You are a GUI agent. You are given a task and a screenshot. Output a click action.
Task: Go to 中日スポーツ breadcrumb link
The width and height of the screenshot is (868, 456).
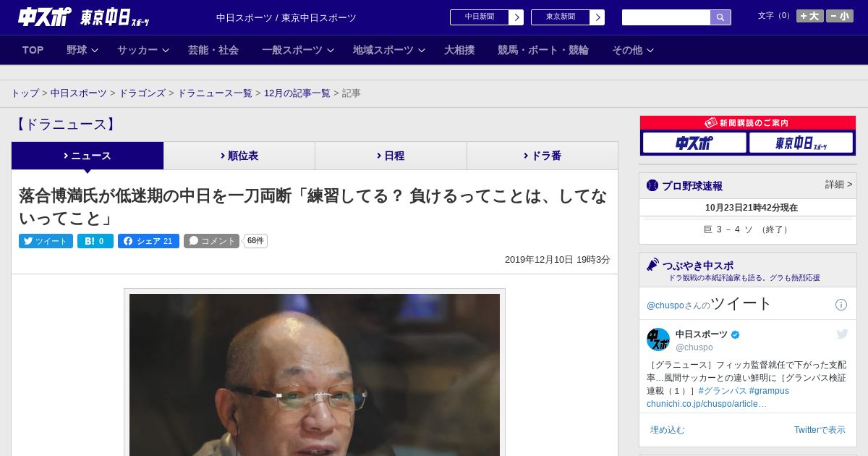click(79, 93)
